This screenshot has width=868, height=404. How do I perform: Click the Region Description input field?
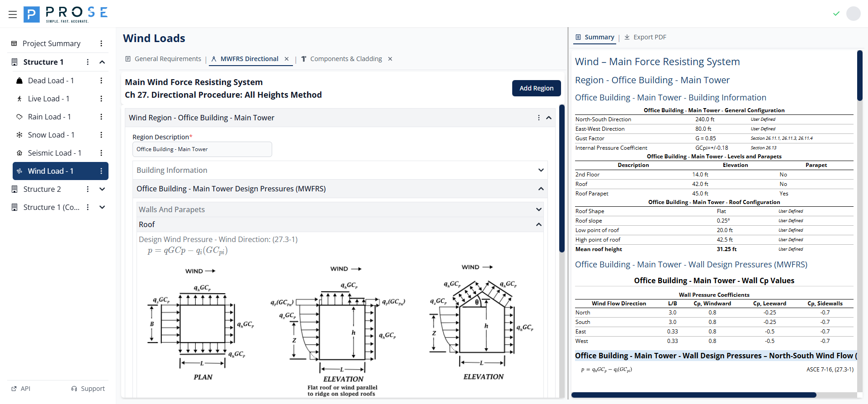[202, 149]
